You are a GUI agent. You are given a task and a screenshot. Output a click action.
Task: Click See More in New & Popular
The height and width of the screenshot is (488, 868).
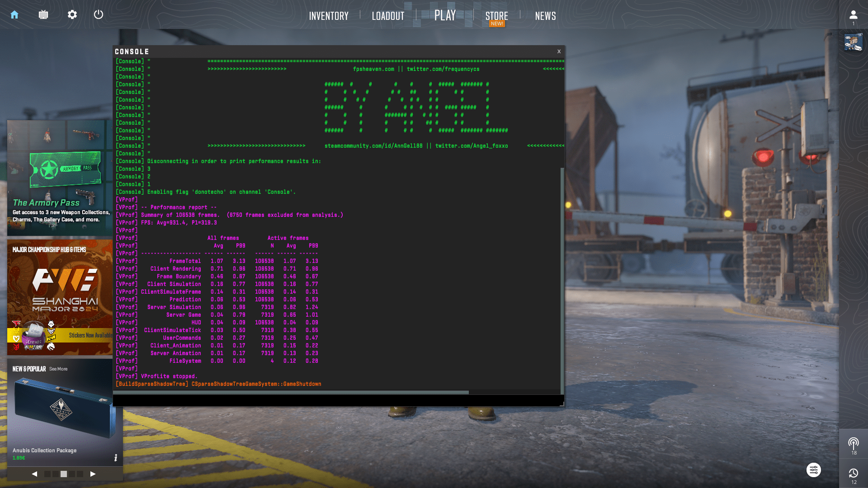[58, 369]
